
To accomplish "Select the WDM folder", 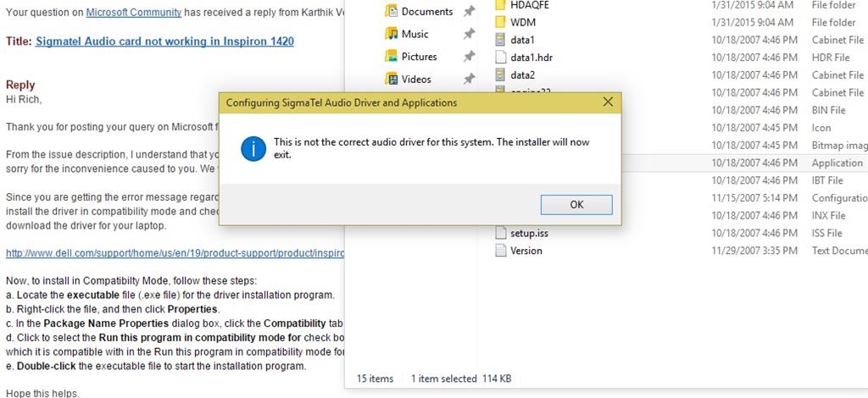I will tap(522, 23).
